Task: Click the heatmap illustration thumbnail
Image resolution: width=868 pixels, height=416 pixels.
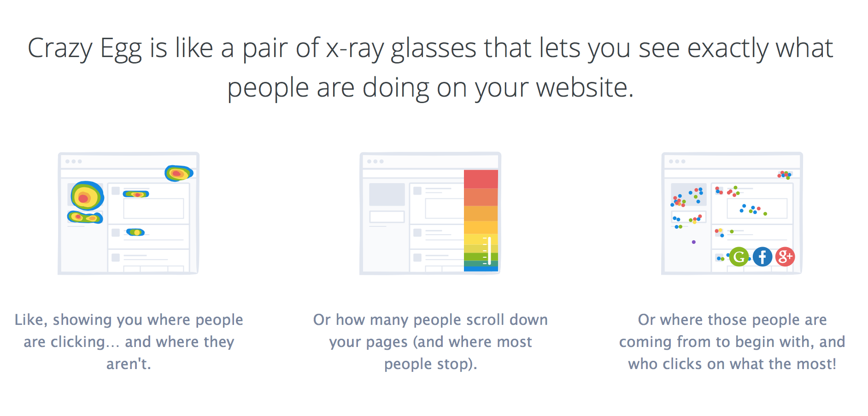Action: pyautogui.click(x=129, y=214)
